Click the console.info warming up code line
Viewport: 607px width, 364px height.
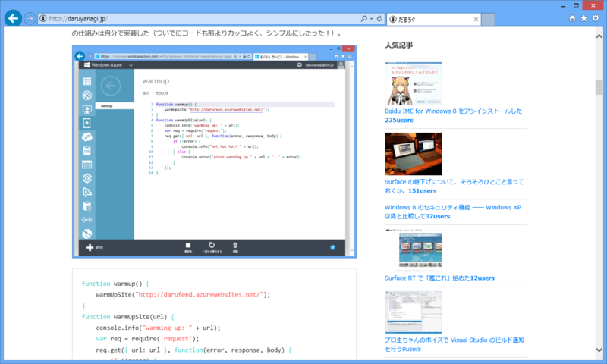[158, 328]
